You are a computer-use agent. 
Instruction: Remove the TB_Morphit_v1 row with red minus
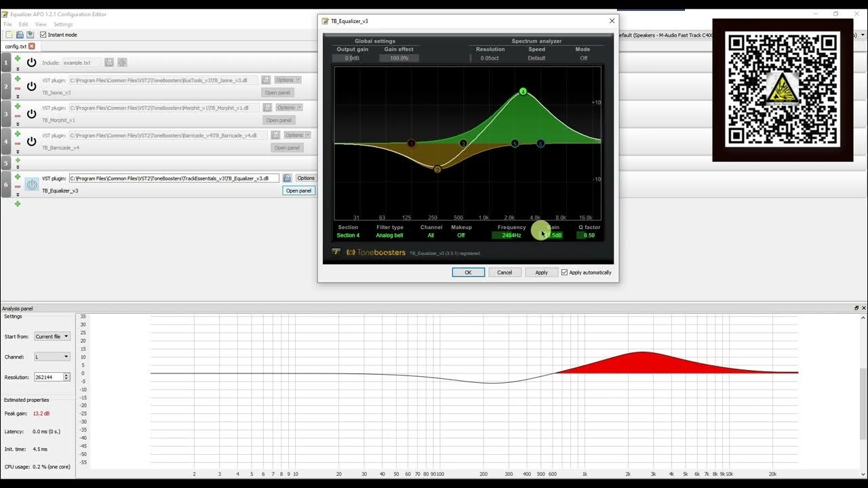tap(18, 116)
